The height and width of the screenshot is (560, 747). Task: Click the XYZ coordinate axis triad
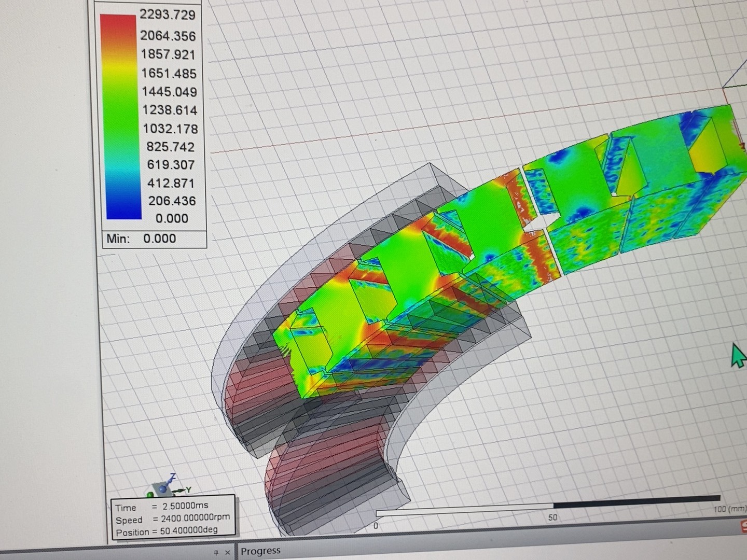[169, 486]
